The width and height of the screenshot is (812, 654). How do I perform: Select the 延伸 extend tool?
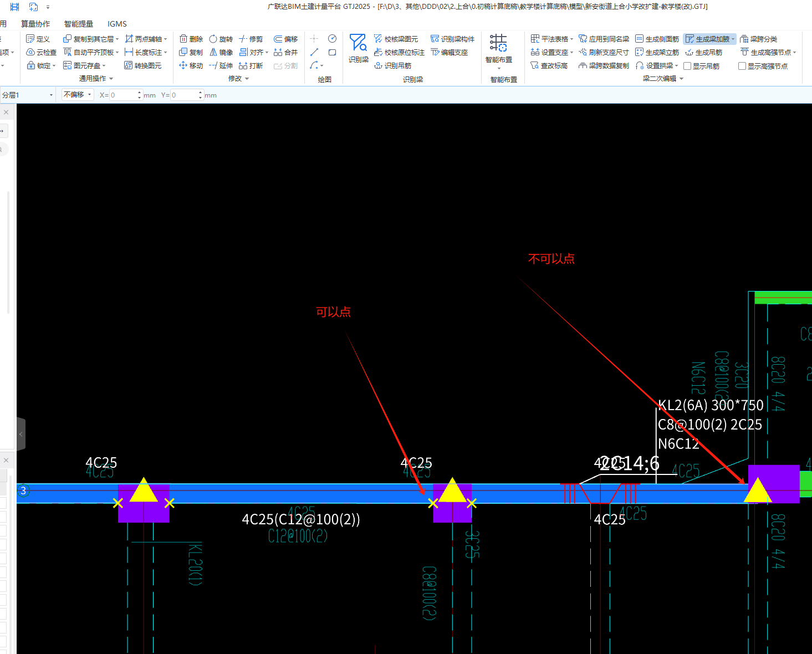tap(221, 65)
